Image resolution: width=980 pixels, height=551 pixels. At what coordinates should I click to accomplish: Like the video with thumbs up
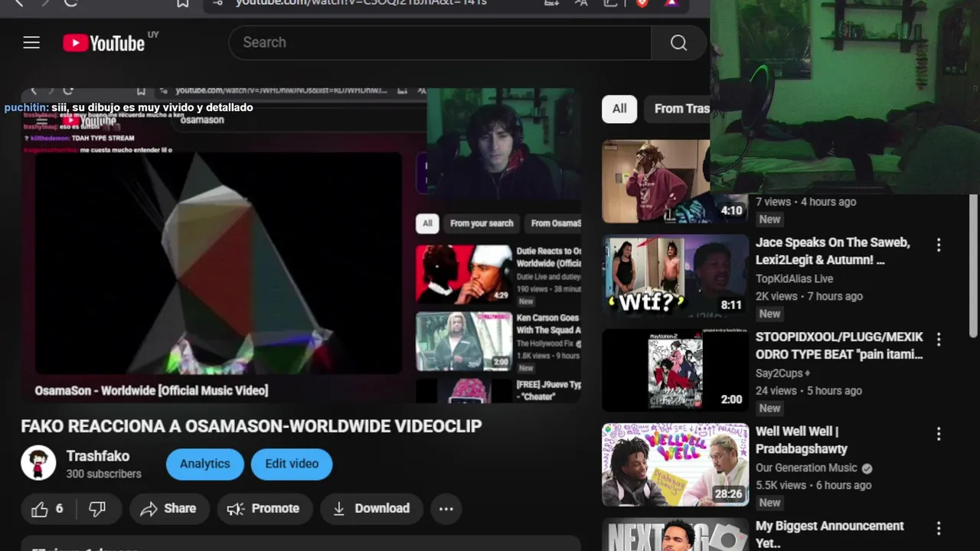(x=39, y=509)
